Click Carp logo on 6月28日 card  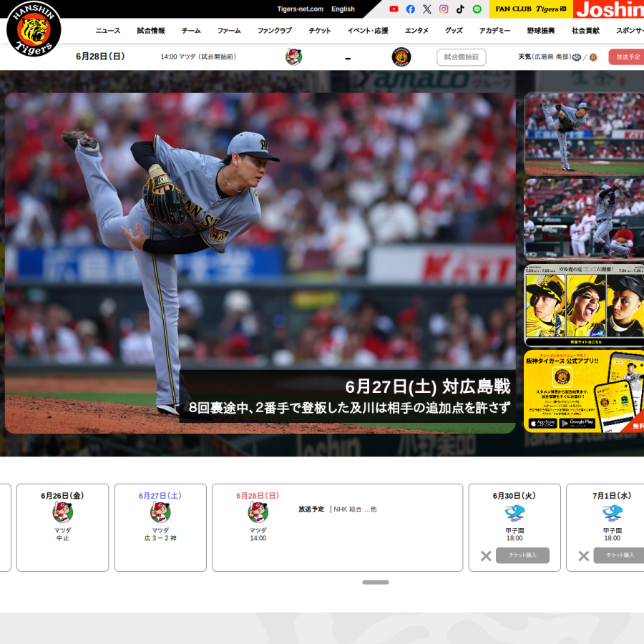pos(258,512)
